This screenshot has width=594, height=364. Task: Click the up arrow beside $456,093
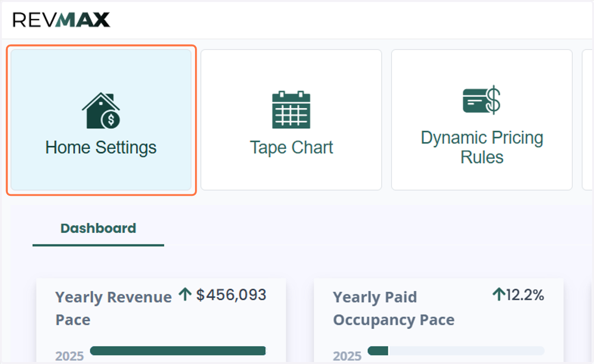[x=185, y=295]
